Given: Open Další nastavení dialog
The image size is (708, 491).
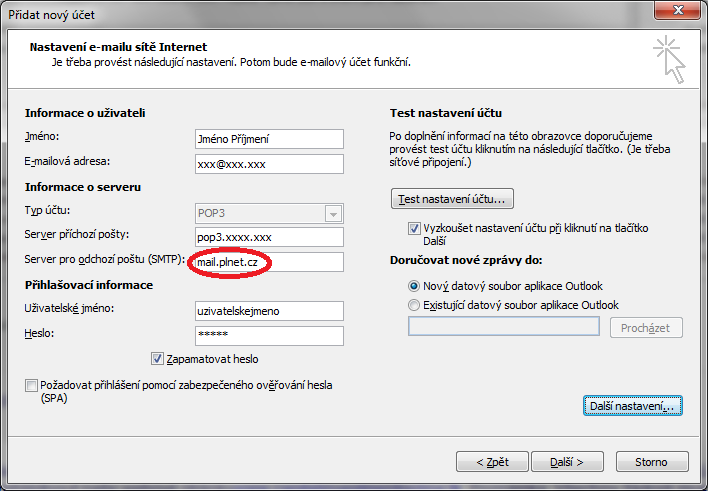Looking at the screenshot, I should (633, 406).
